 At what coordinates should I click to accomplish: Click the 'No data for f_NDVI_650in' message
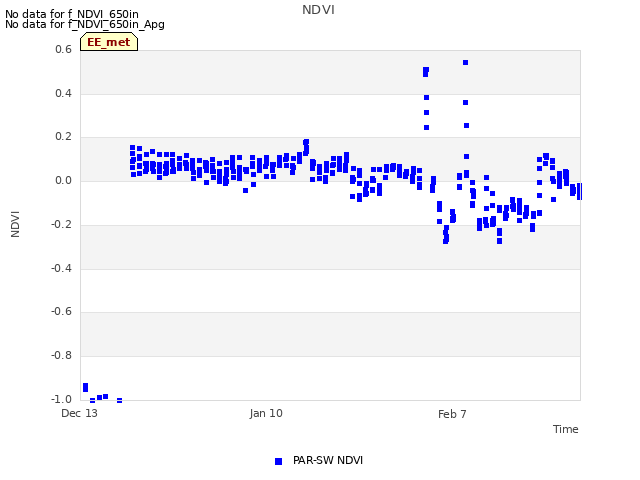tap(72, 14)
